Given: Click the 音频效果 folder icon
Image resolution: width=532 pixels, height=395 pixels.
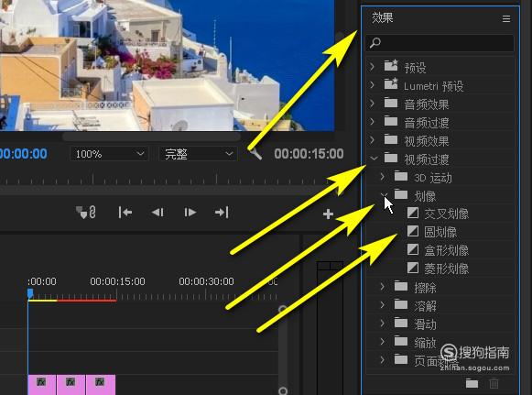Looking at the screenshot, I should [391, 103].
